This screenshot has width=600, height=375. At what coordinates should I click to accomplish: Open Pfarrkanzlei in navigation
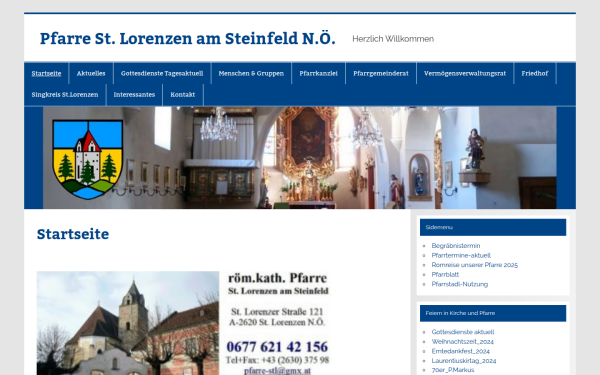pos(318,73)
